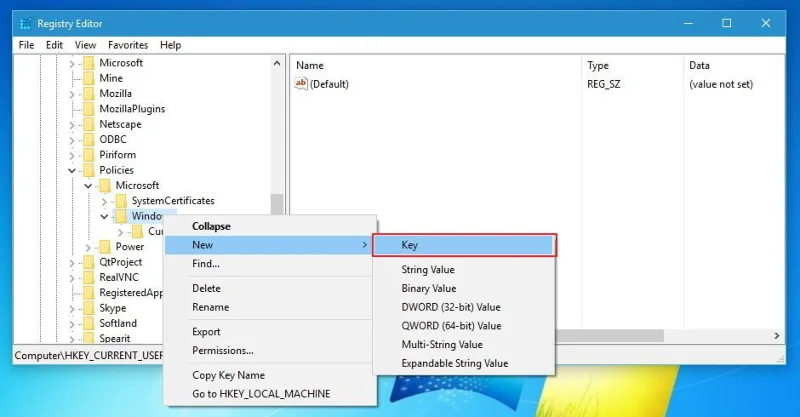The image size is (800, 417).
Task: Open the File menu
Action: (x=27, y=45)
